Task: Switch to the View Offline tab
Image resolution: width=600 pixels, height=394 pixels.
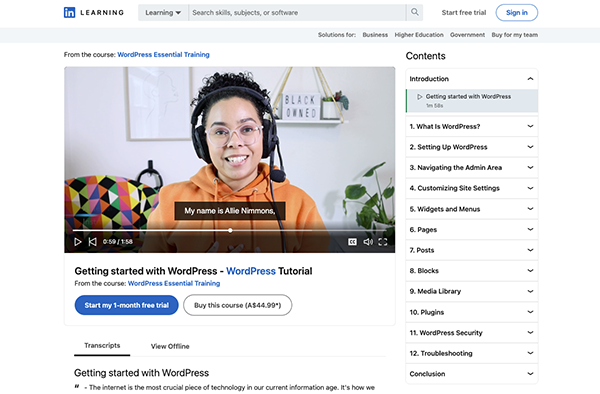Action: point(170,346)
